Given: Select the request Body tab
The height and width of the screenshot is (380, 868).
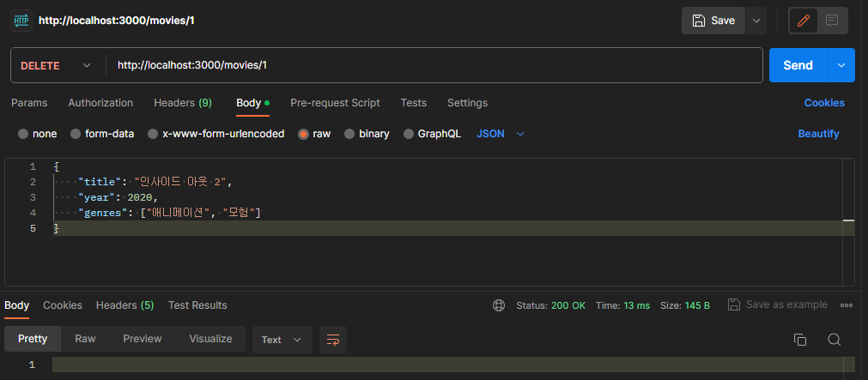Looking at the screenshot, I should pos(252,103).
